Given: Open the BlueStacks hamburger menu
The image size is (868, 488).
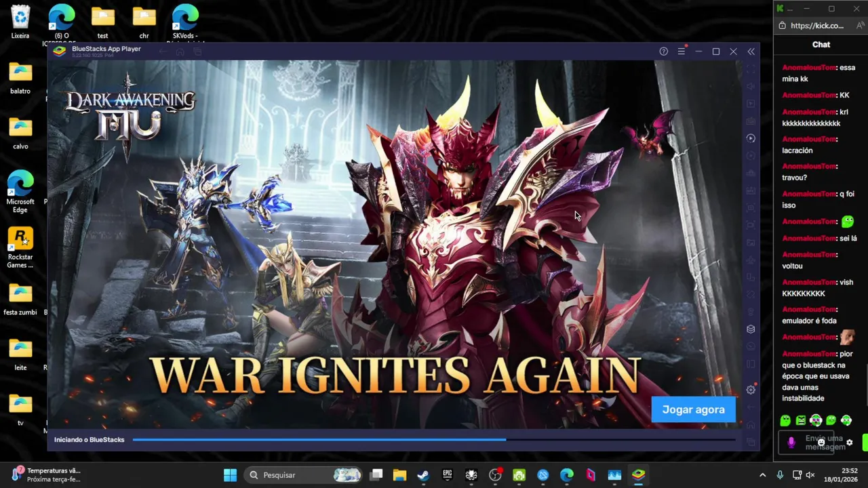Looking at the screenshot, I should (681, 52).
